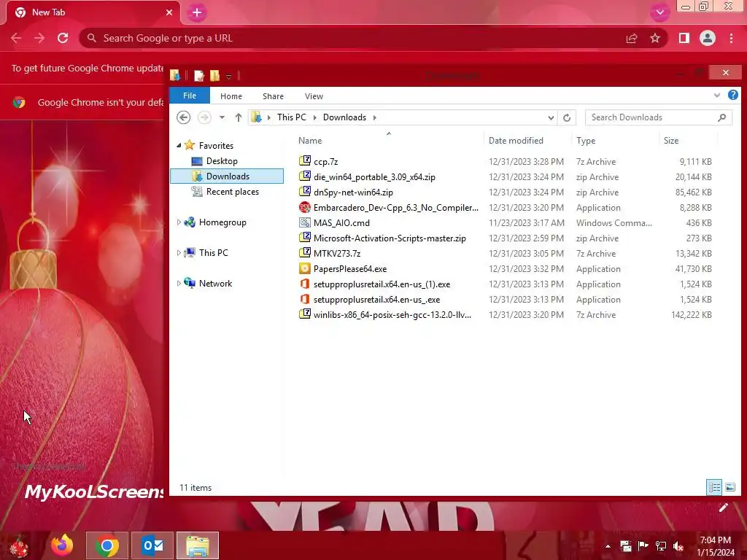747x560 pixels.
Task: Select Downloads under Favorites
Action: tap(227, 176)
